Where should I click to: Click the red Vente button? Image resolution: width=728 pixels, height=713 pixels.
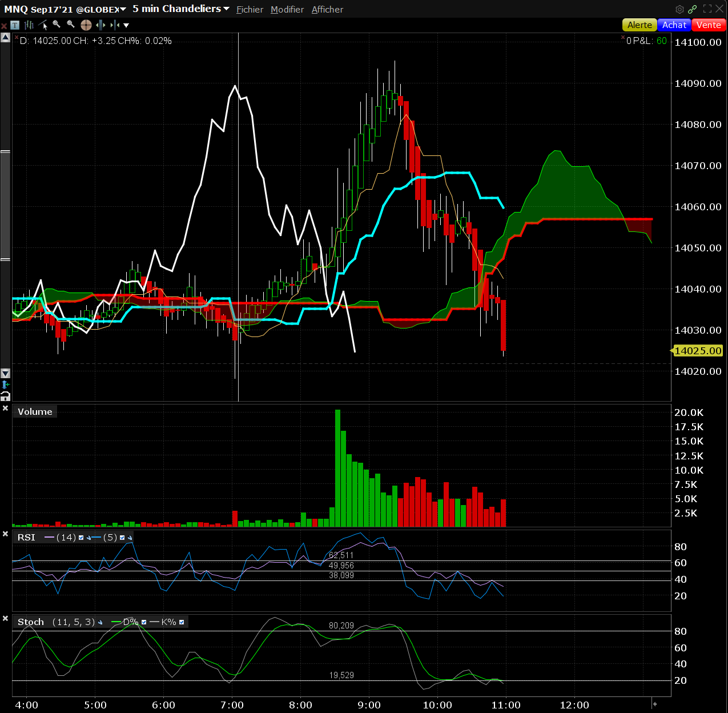click(709, 25)
